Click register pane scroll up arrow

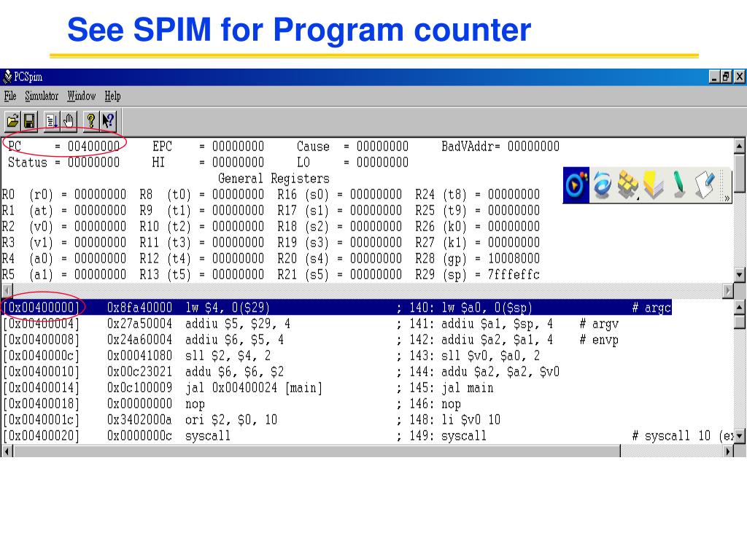[739, 146]
